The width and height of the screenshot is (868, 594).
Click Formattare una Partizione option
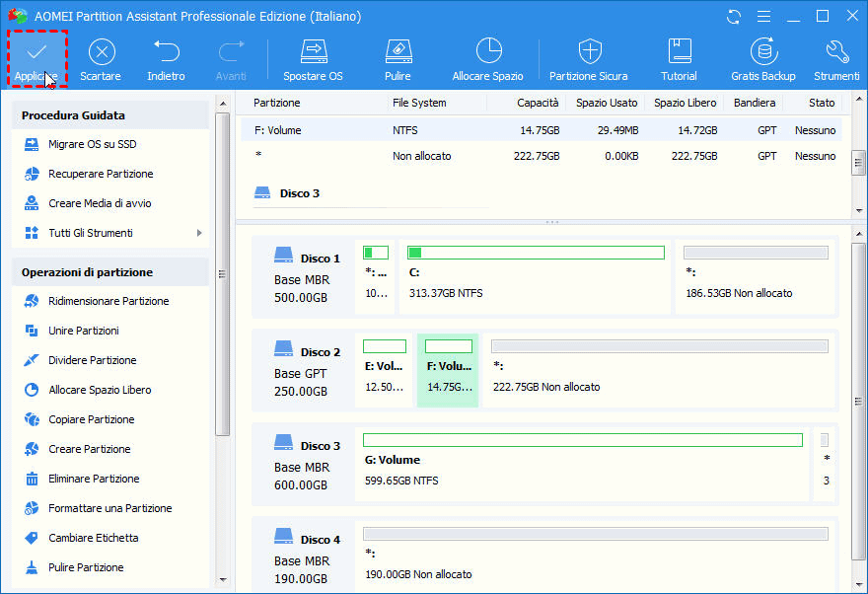109,508
